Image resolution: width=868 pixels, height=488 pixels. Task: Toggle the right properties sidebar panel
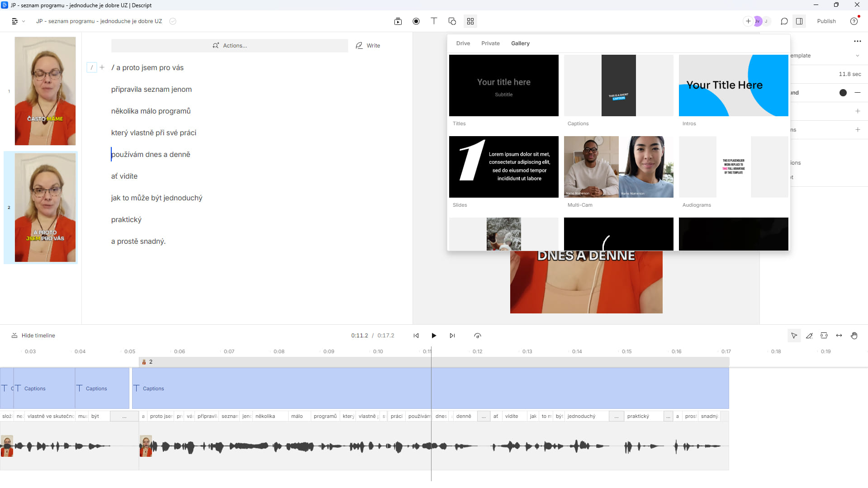click(799, 21)
